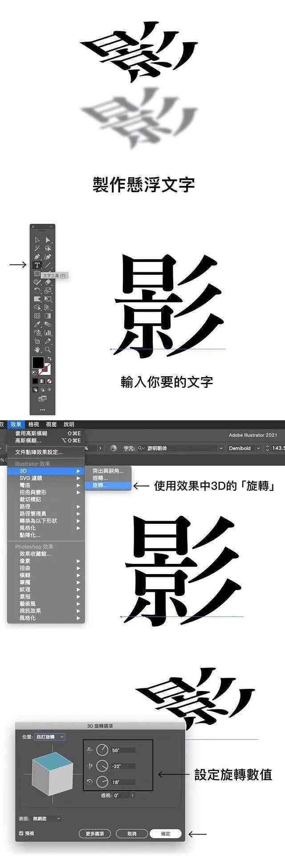Choose 旋轉... in 3D submenu

[x=108, y=485]
